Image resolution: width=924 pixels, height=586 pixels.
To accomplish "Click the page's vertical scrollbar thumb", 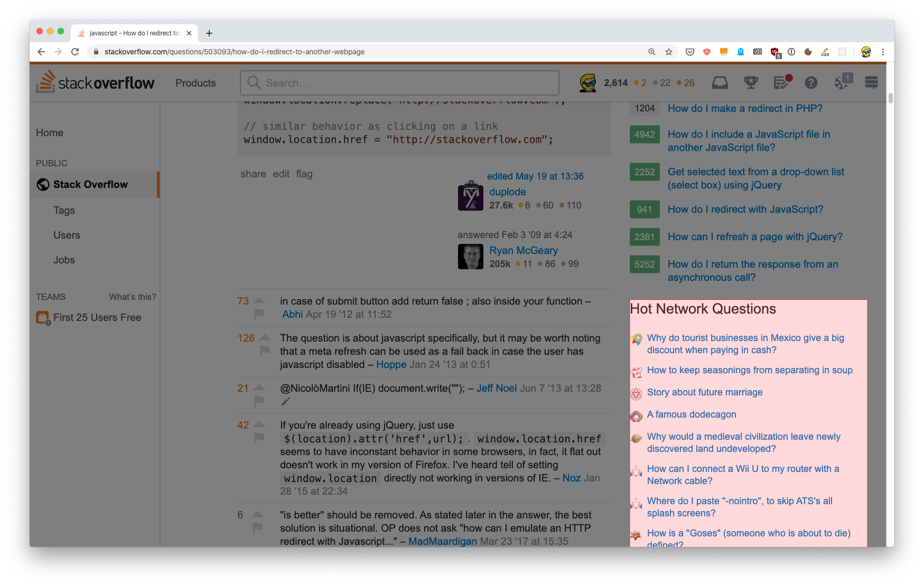I will [890, 98].
